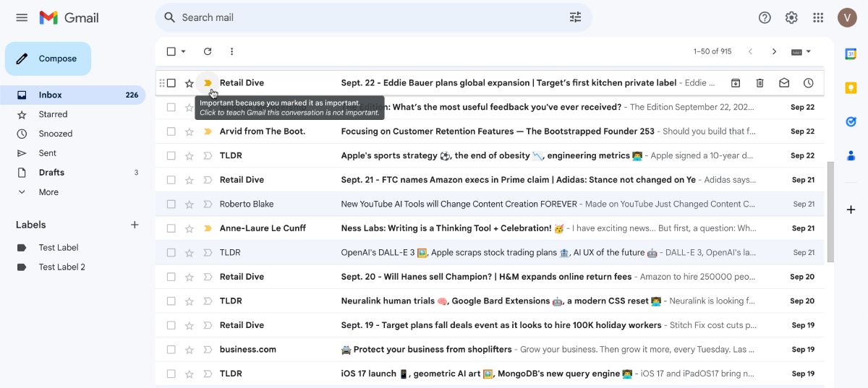This screenshot has width=868, height=388.
Task: Expand More in the left sidebar
Action: click(x=48, y=192)
